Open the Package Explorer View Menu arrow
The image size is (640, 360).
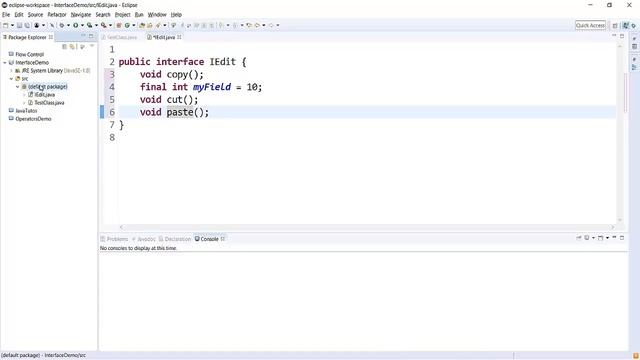[x=92, y=46]
